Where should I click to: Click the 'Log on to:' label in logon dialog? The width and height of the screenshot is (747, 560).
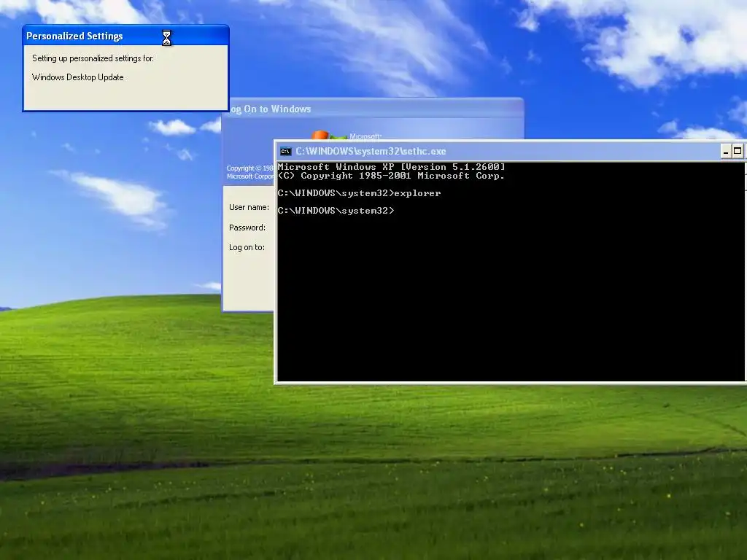247,247
